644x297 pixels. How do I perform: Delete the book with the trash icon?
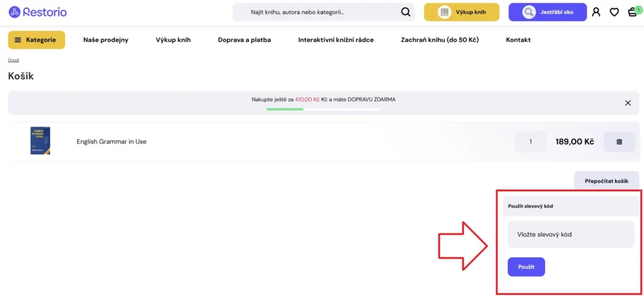619,142
